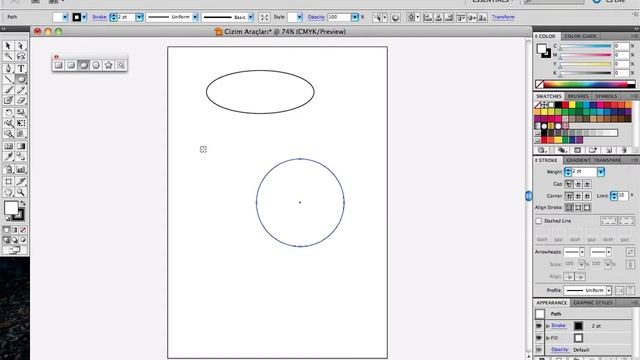The height and width of the screenshot is (360, 640).
Task: Open Uniform width profile dropdown in control bar
Action: (195, 17)
